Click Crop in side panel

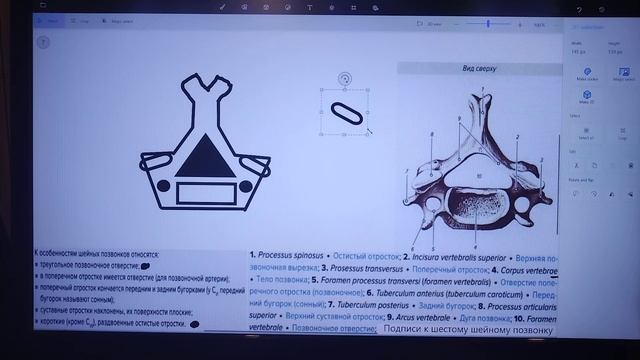click(x=622, y=133)
